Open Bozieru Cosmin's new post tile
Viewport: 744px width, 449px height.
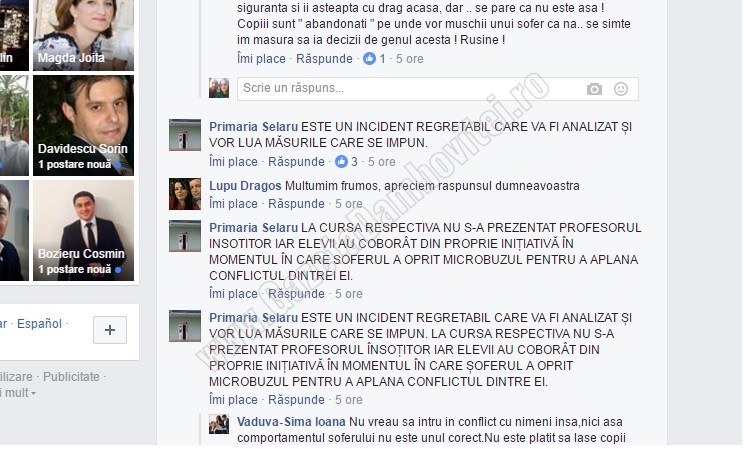84,231
